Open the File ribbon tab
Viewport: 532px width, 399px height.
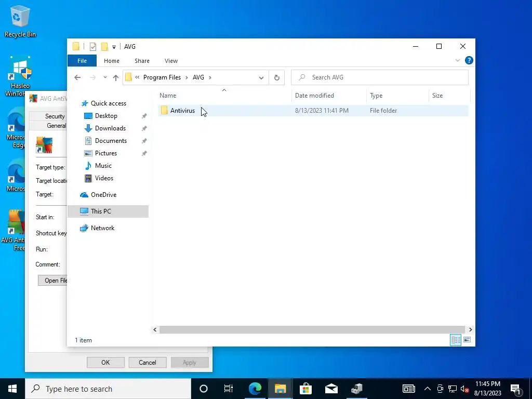(82, 61)
